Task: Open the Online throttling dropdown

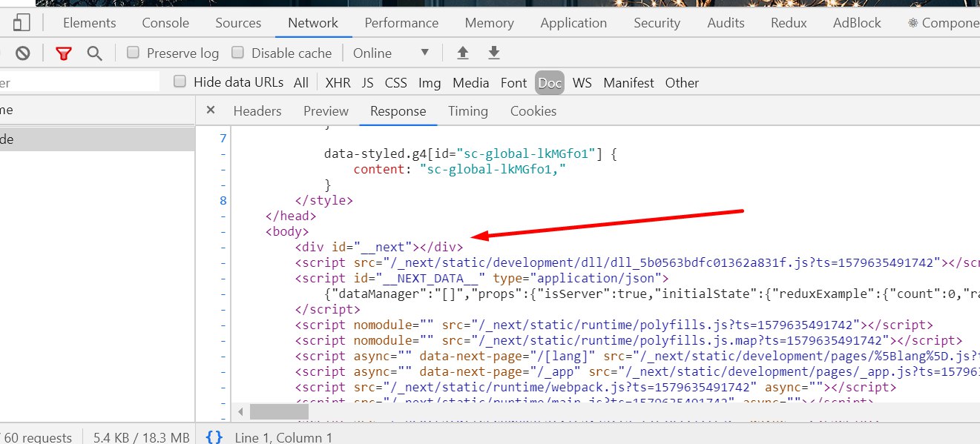Action: (x=392, y=53)
